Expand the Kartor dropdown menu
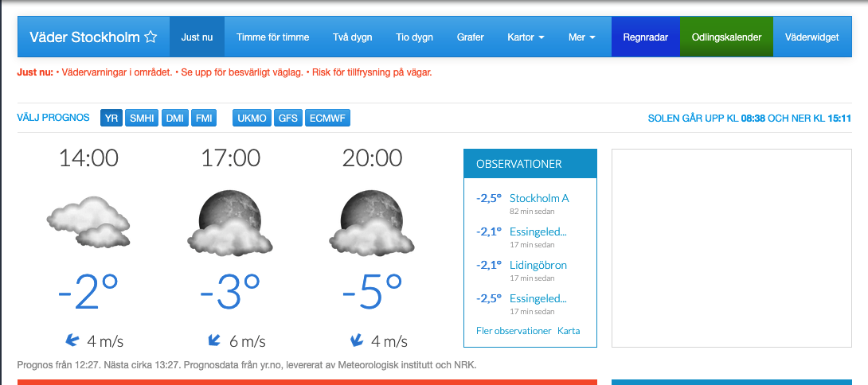868x385 pixels. (x=526, y=37)
